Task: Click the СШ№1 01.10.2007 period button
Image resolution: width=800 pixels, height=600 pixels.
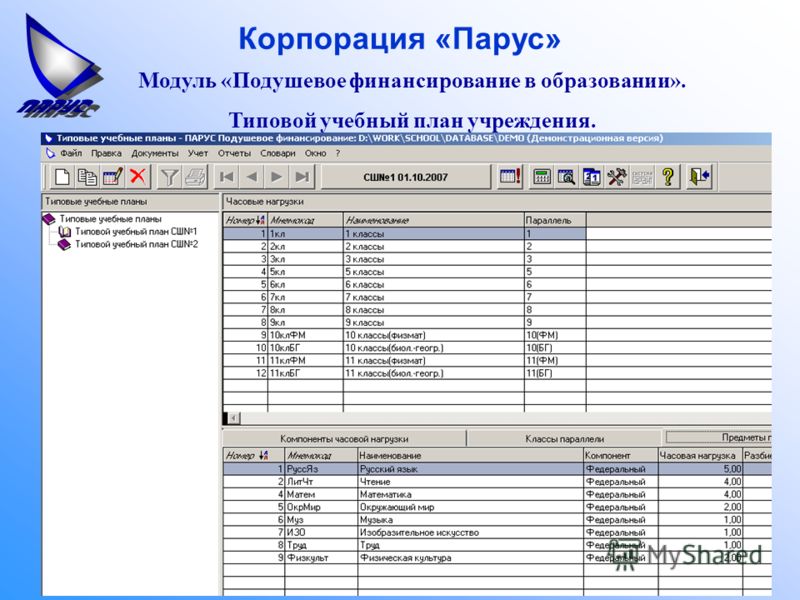Action: (406, 177)
